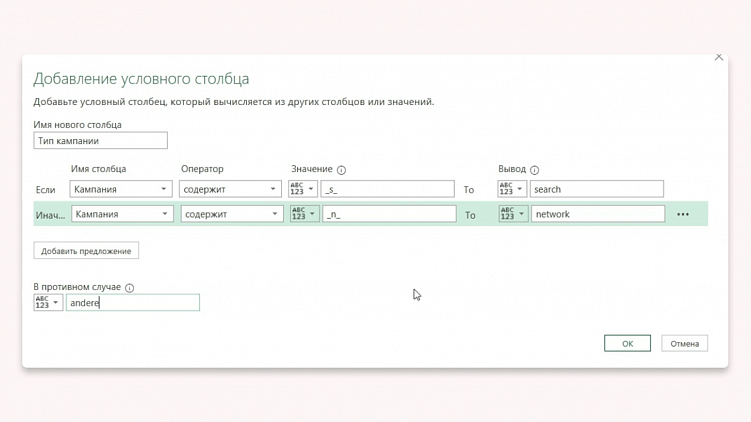Open the Кампания column dropdown in the Иначе row
Screen dimensions: 751x422
(x=122, y=214)
